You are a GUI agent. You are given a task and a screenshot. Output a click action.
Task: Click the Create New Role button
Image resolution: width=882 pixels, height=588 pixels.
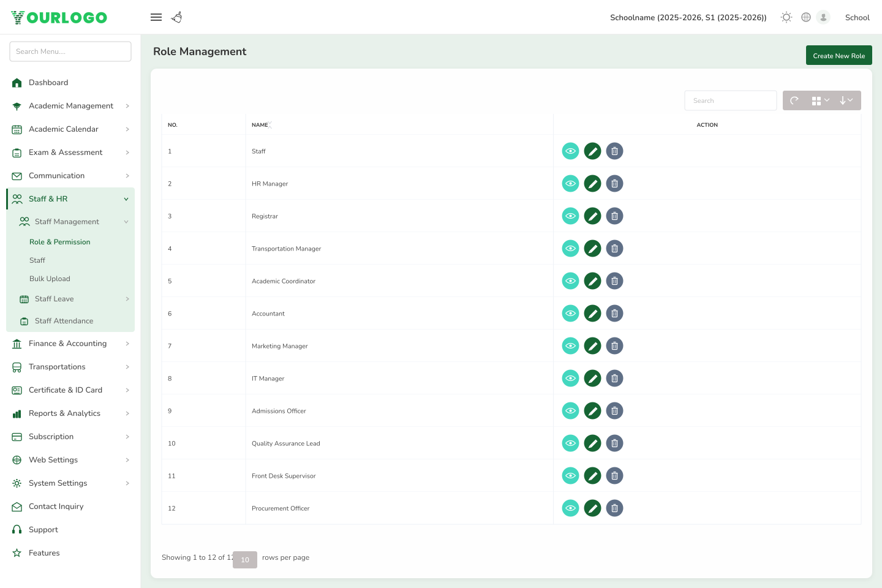click(x=839, y=55)
